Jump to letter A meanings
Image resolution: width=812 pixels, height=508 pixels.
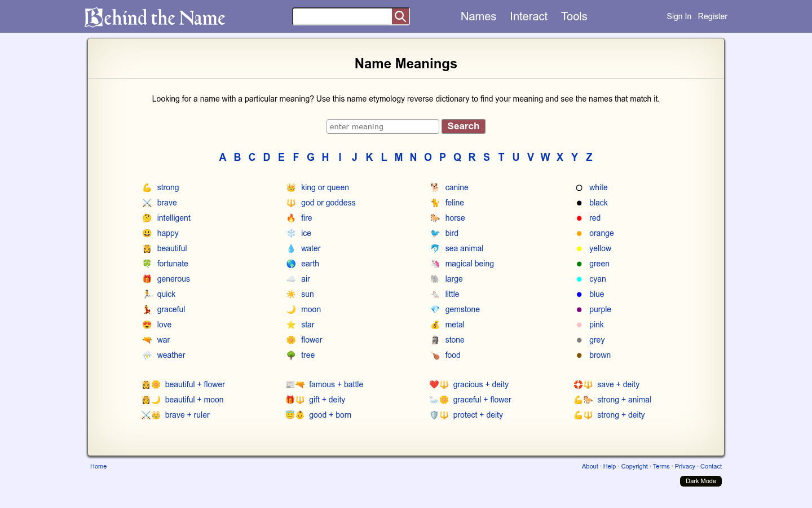(x=223, y=157)
